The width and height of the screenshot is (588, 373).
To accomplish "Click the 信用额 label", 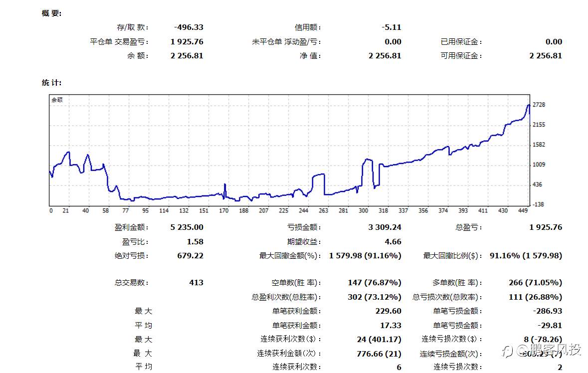I will pos(308,27).
